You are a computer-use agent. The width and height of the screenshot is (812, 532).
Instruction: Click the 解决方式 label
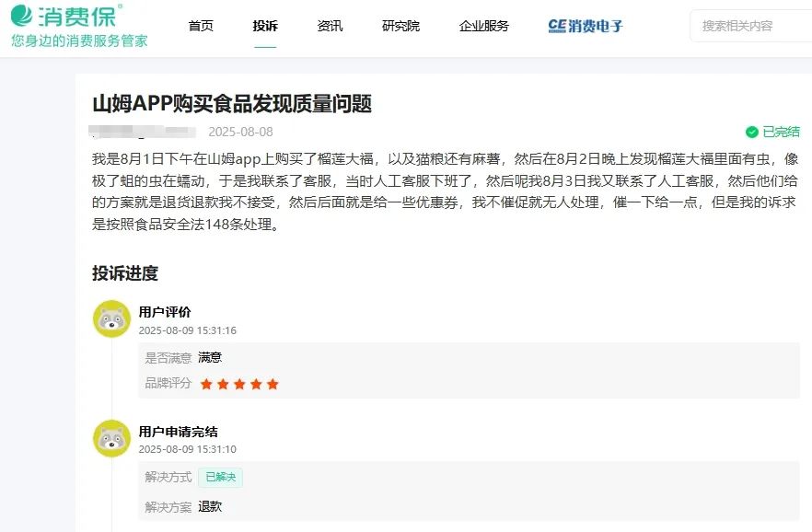[x=168, y=477]
